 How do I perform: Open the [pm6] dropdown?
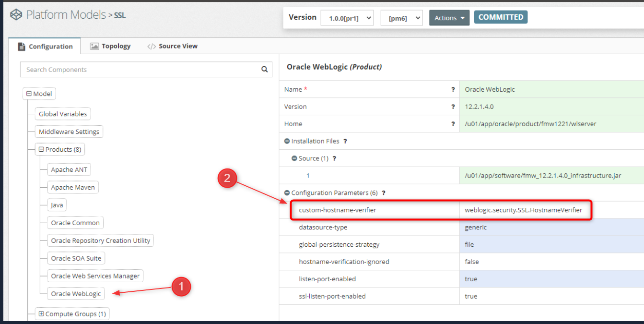(402, 18)
